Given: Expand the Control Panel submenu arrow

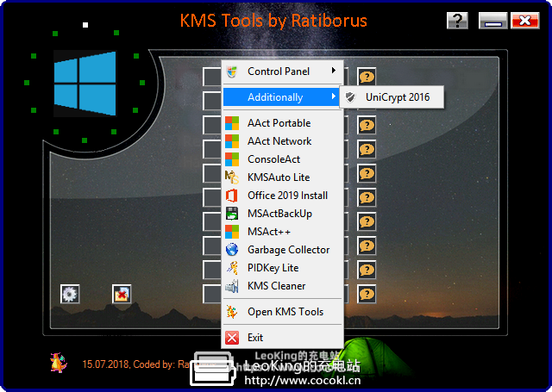Looking at the screenshot, I should pyautogui.click(x=334, y=71).
